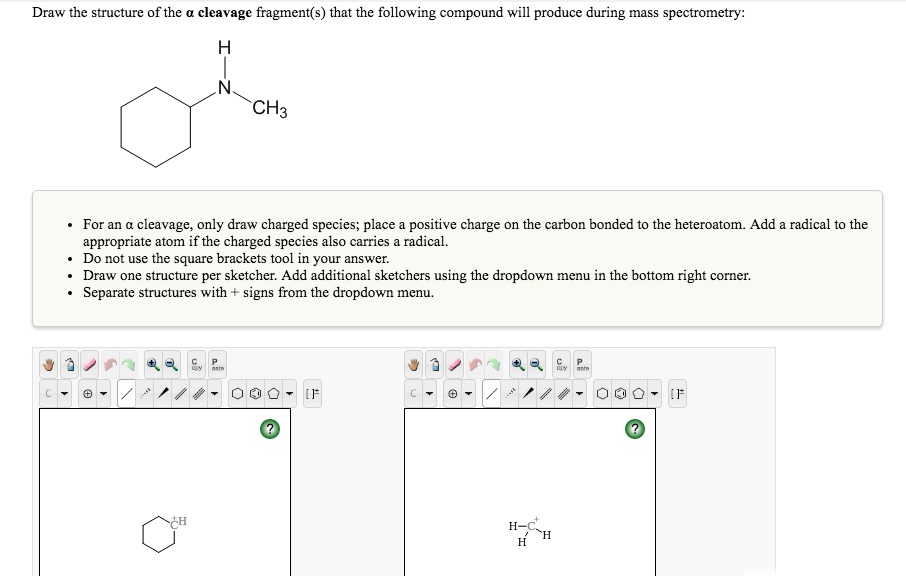Select the dashed bond tool
This screenshot has height=576, width=906.
(x=145, y=392)
